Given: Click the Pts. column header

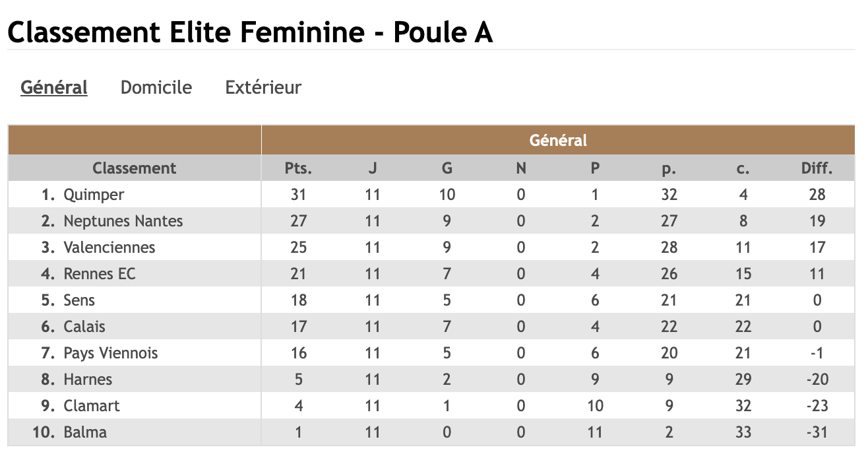Looking at the screenshot, I should tap(298, 168).
